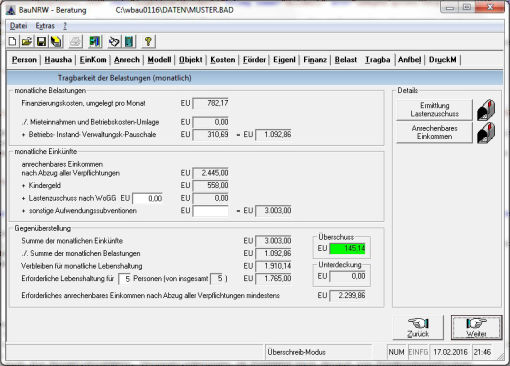Click the anrechenbares Einkommen value 2.445,00

[x=211, y=173]
